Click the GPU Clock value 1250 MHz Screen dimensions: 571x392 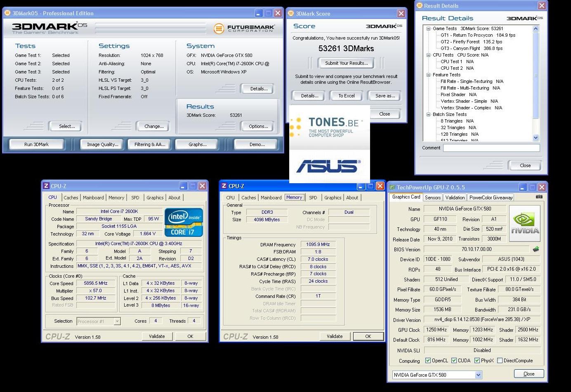[436, 330]
